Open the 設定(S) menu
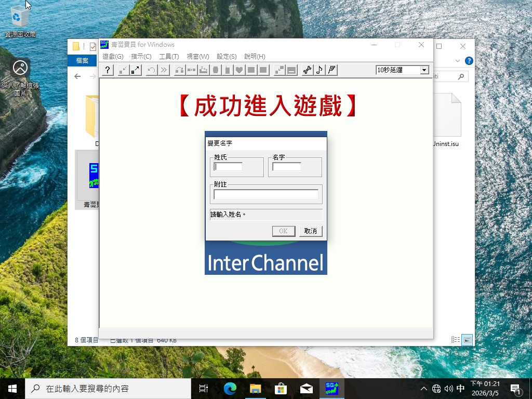 tap(227, 57)
